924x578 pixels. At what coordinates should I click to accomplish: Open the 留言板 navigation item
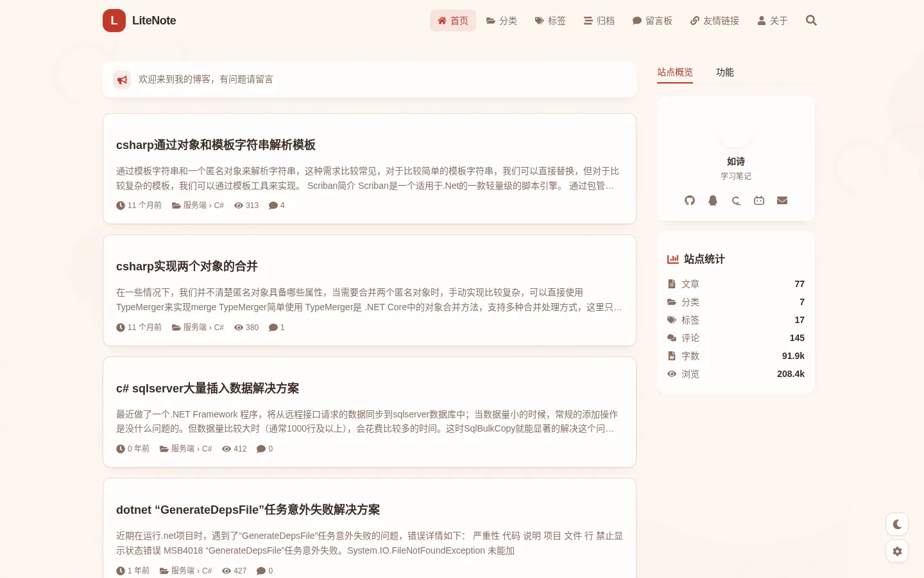coord(653,21)
